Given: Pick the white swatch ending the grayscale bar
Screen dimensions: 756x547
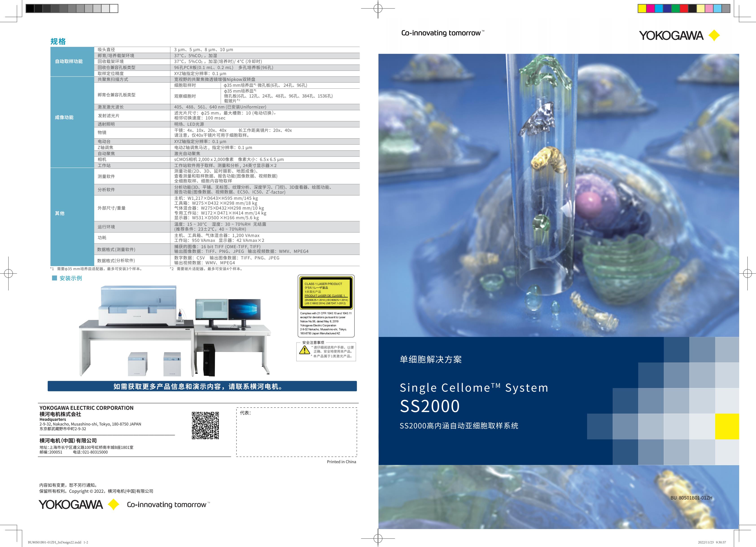Looking at the screenshot, I should (114, 8).
